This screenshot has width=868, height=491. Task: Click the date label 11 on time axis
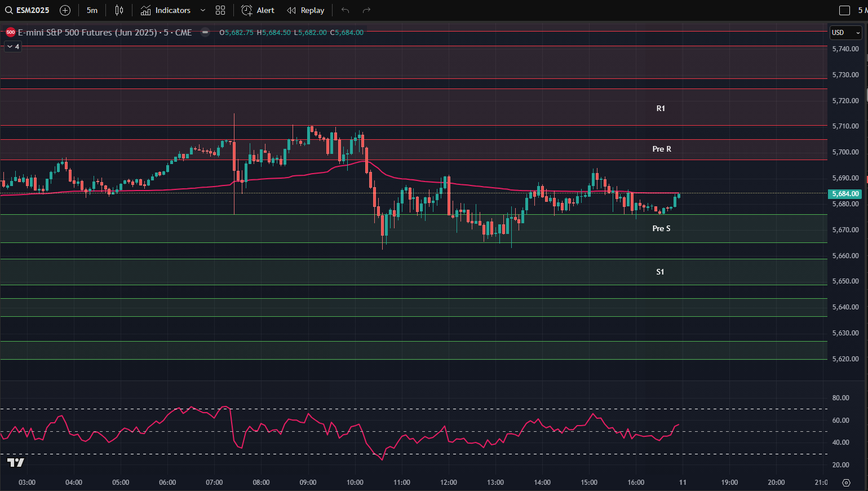683,483
